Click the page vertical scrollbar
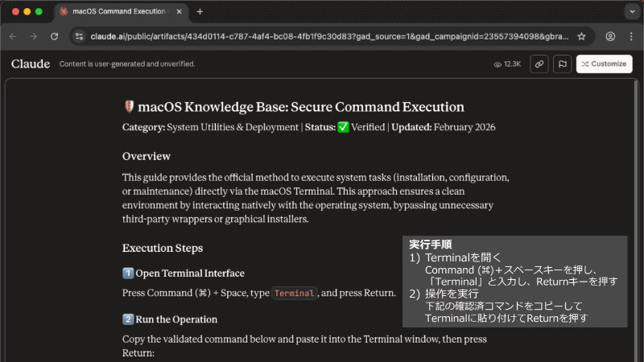 (636, 220)
